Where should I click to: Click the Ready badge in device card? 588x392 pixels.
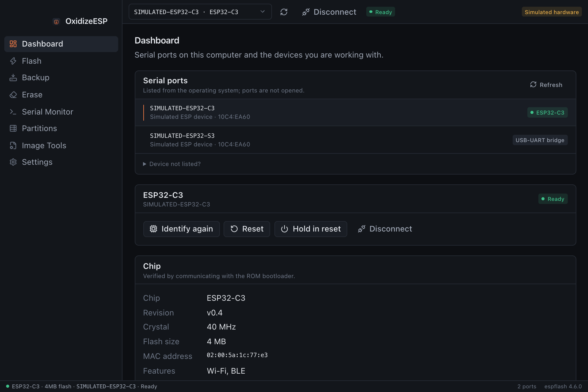click(x=553, y=199)
